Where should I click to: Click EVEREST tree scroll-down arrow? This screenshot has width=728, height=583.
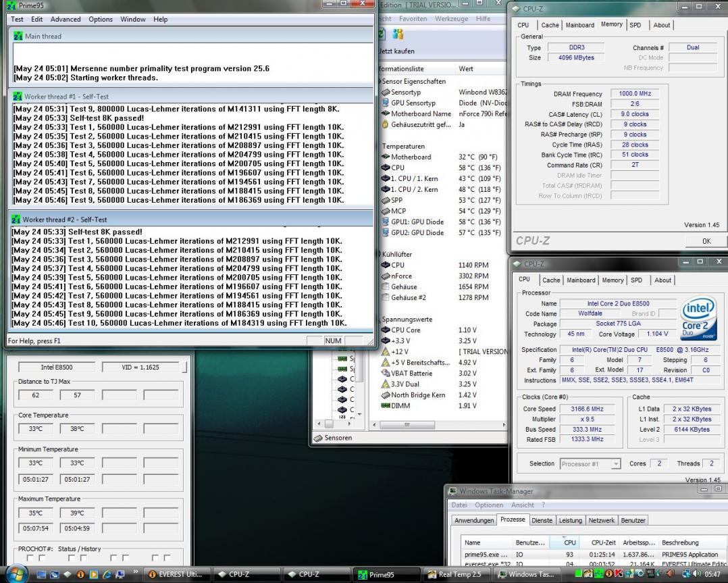[359, 414]
